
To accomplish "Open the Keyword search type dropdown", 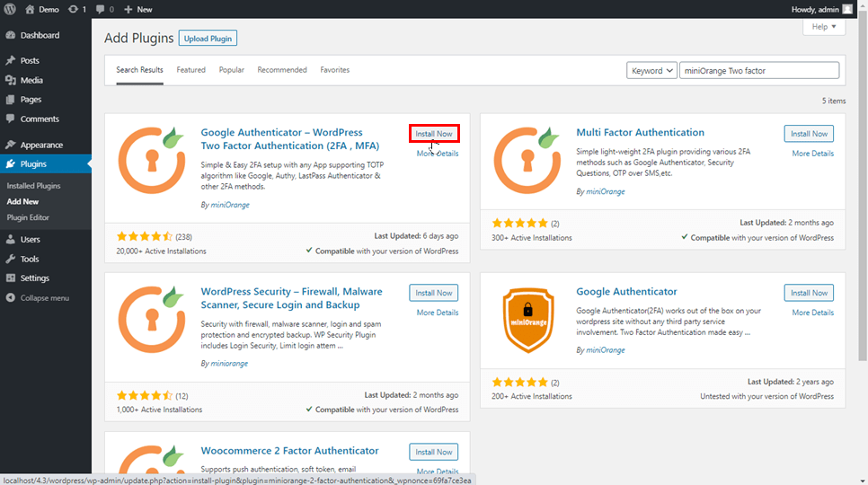I will click(651, 71).
